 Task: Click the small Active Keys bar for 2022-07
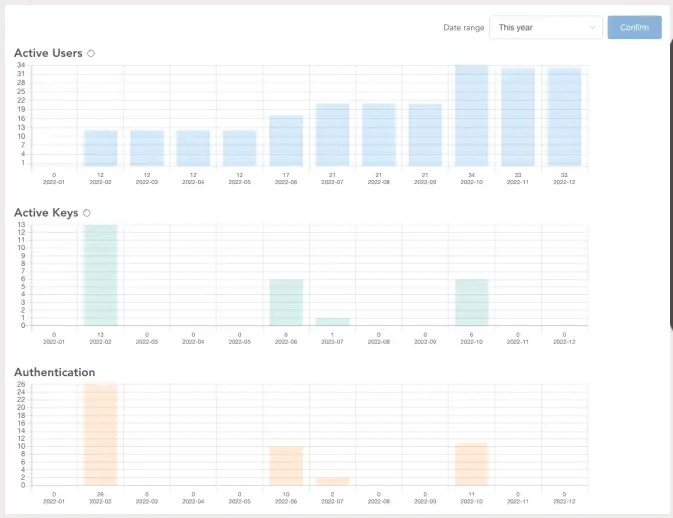click(332, 321)
